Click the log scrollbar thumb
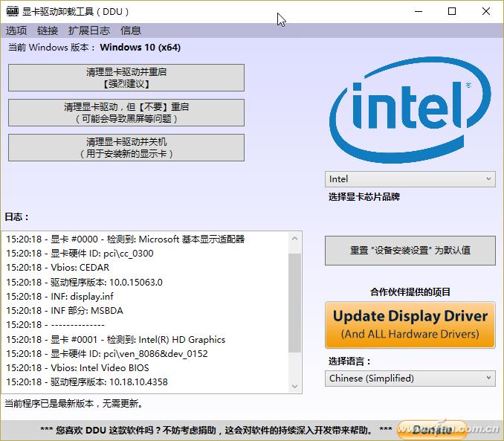Image resolution: width=504 pixels, height=441 pixels. coord(295,303)
